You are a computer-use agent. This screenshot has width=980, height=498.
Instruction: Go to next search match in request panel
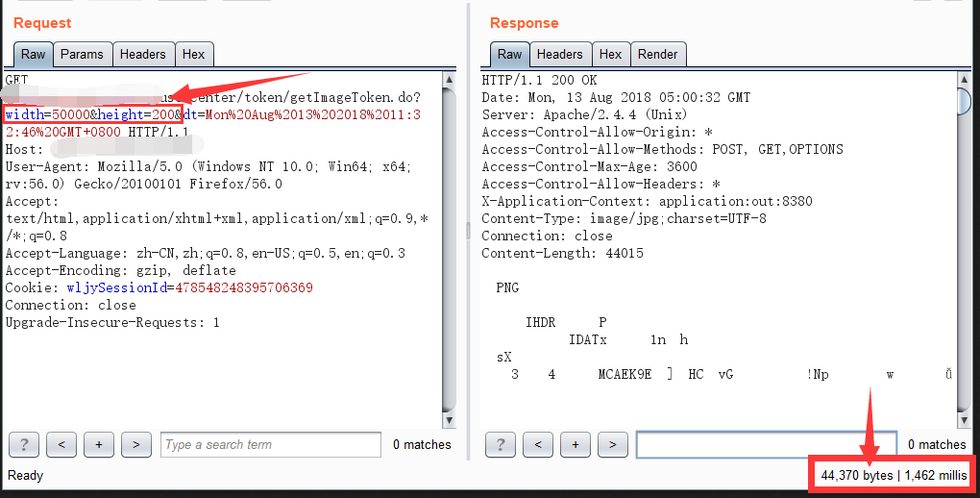136,444
